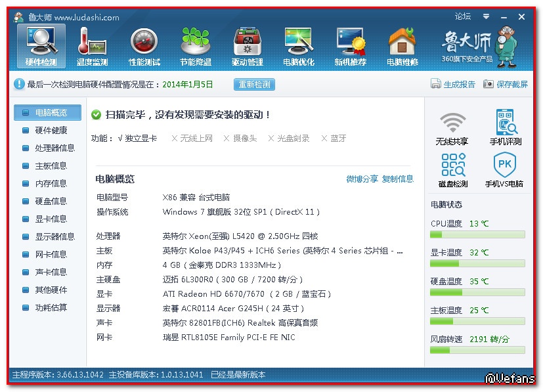Click the Ludashi app icon in title bar
Image resolution: width=543 pixels, height=392 pixels.
[x=18, y=17]
